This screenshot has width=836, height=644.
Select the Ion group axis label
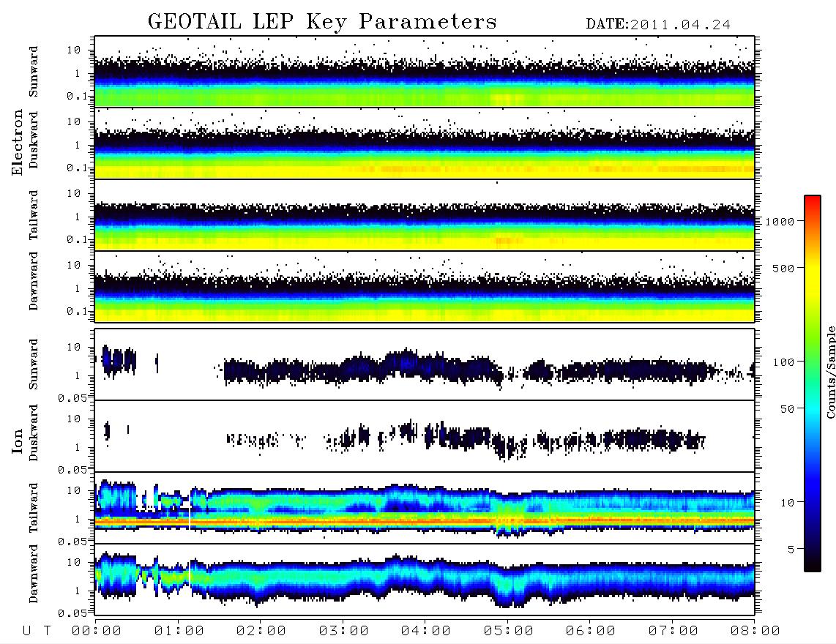17,441
